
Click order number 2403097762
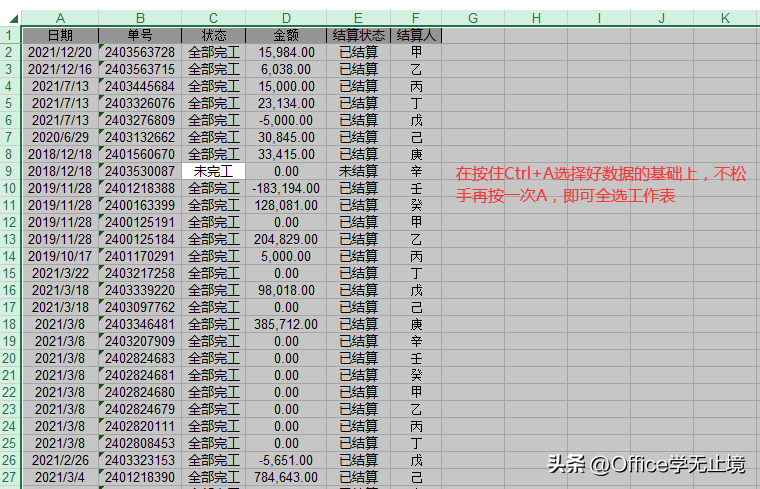click(140, 307)
